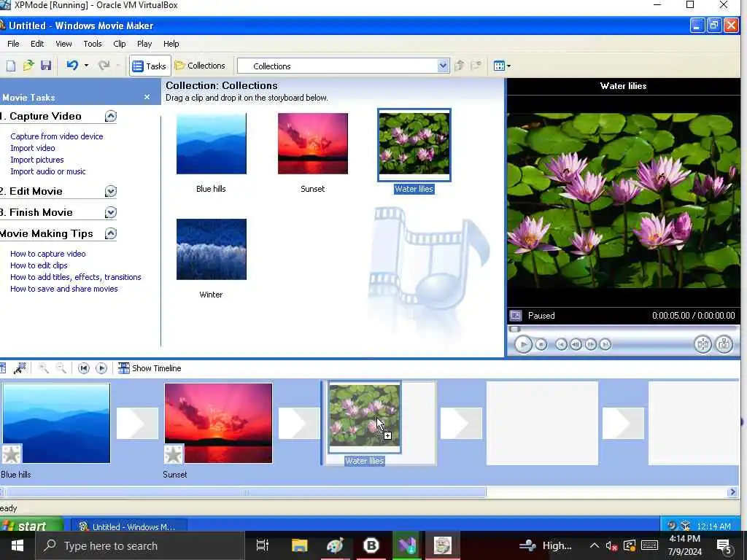Screen dimensions: 747x560
Task: Click video effect star on Sunset clip
Action: (174, 454)
